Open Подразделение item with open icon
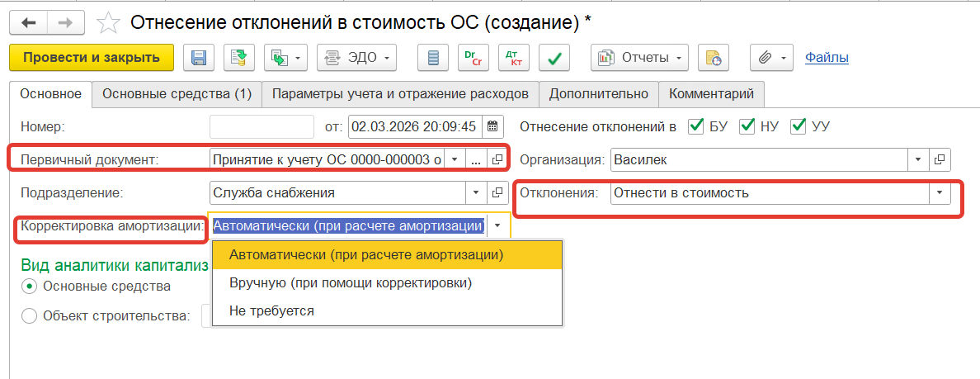 (x=497, y=192)
